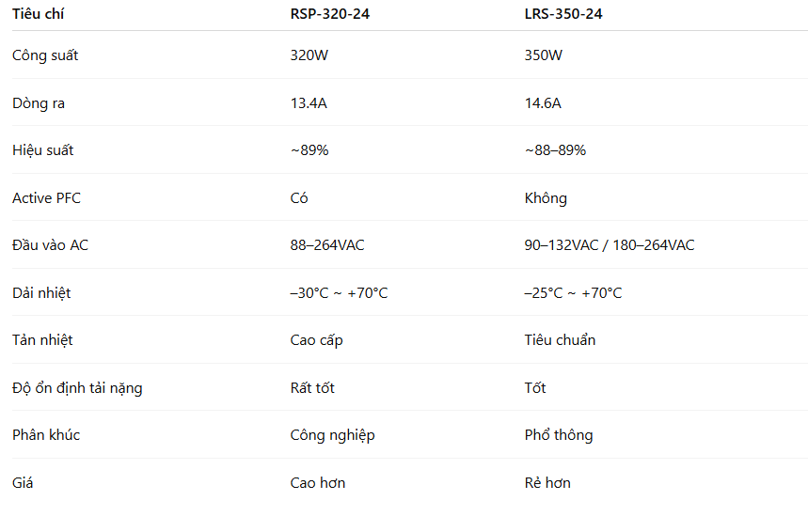This screenshot has width=808, height=532.
Task: Select the "Công nghiệp" segment cell
Action: point(332,435)
